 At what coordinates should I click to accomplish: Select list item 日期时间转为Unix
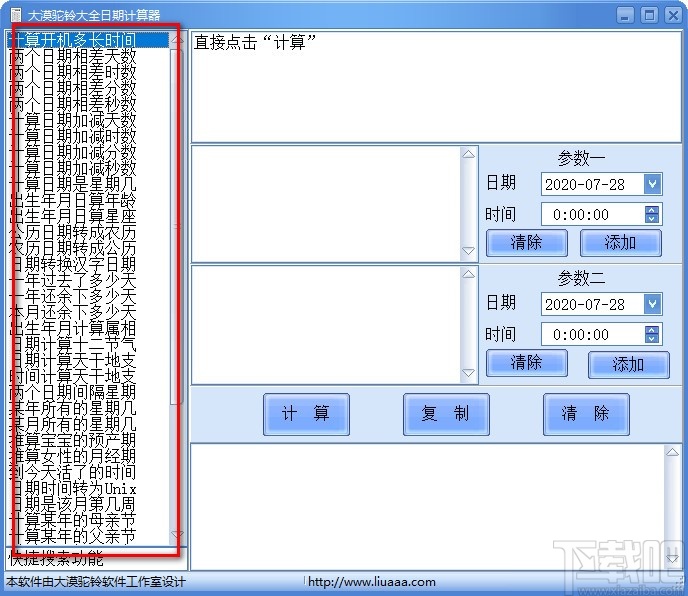88,488
